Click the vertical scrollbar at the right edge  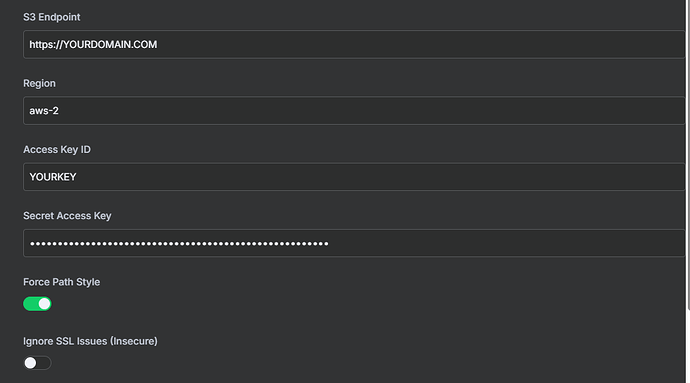(688, 154)
